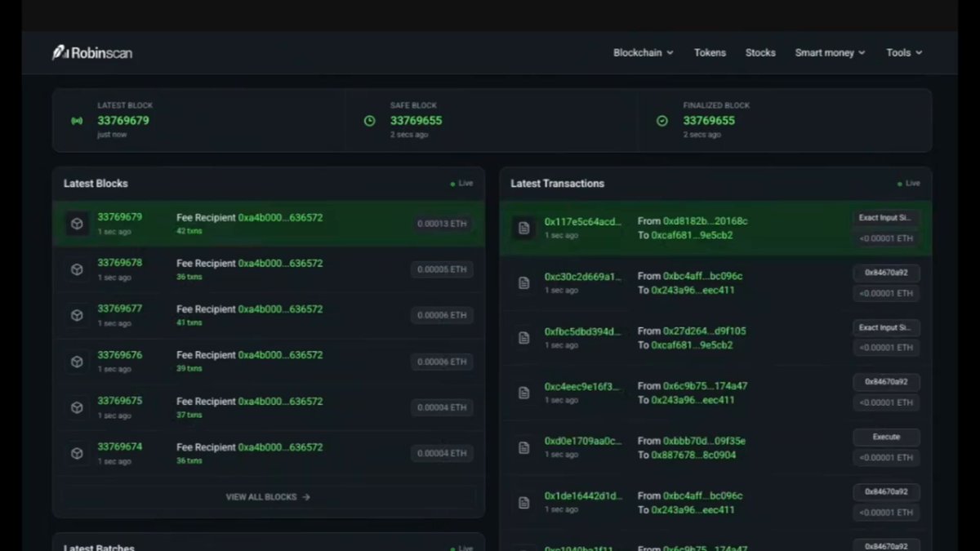Open block number 33769678 link
Viewport: 980px width, 551px height.
click(x=120, y=263)
